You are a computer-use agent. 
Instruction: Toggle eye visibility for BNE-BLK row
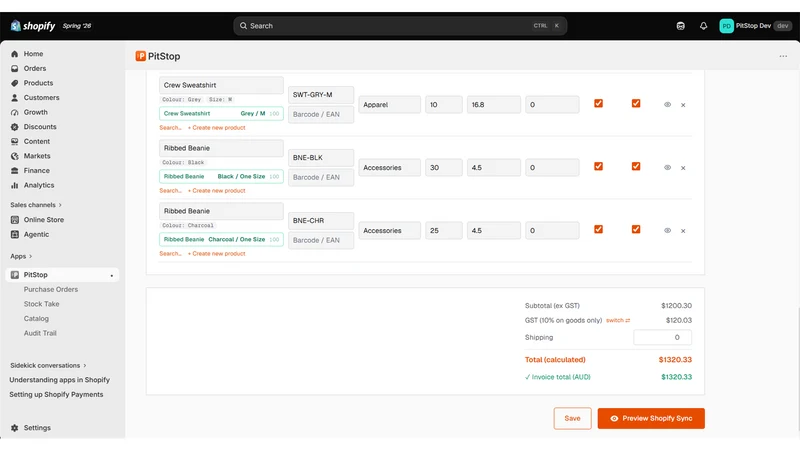pos(667,167)
